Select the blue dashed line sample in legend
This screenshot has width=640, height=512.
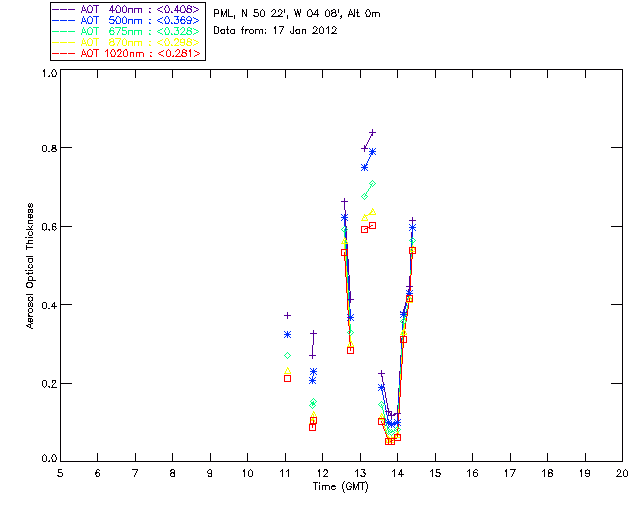pos(64,20)
